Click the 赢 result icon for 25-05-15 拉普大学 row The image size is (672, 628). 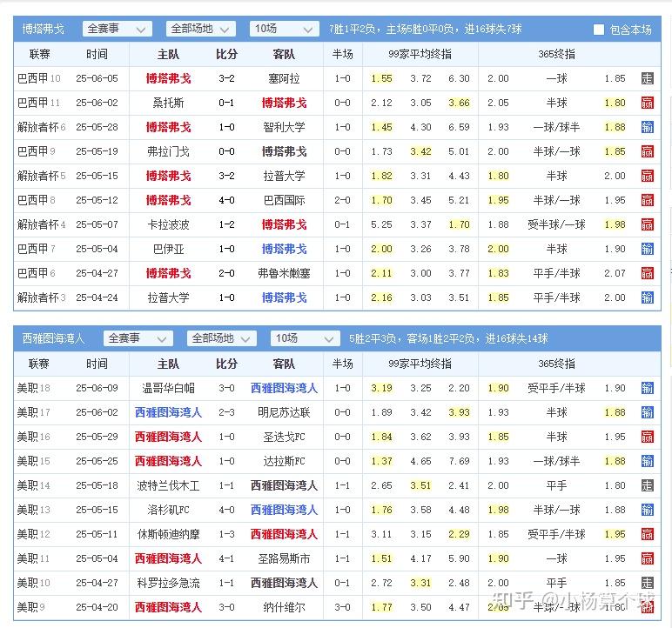[647, 176]
